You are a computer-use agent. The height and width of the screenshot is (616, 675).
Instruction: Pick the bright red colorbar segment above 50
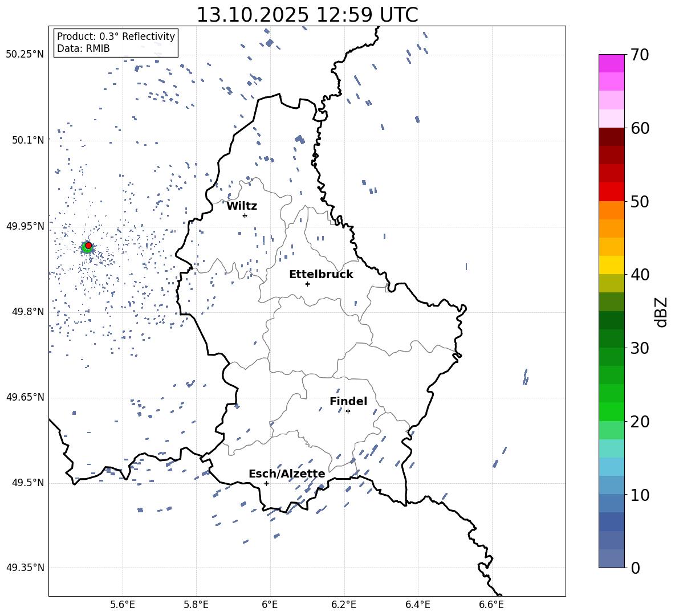coord(611,191)
